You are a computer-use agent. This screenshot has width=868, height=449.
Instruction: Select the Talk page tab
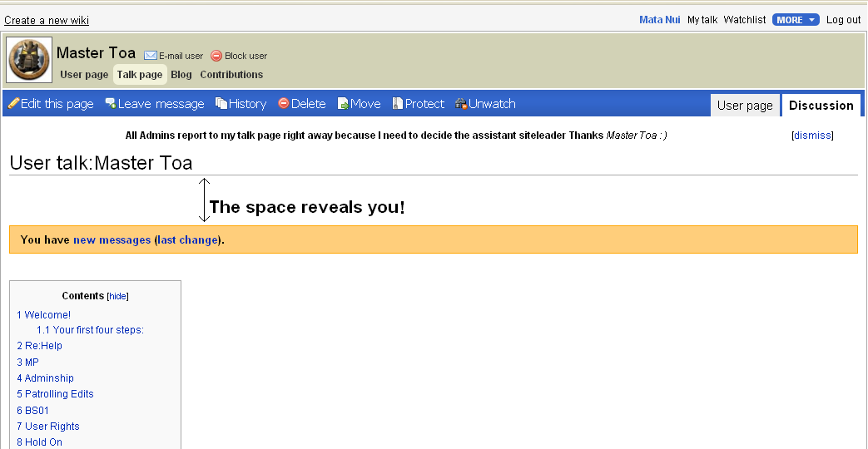tap(140, 75)
